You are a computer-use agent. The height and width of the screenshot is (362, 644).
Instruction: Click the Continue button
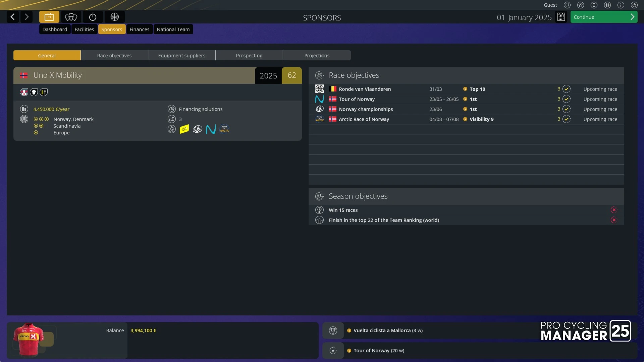(x=604, y=17)
